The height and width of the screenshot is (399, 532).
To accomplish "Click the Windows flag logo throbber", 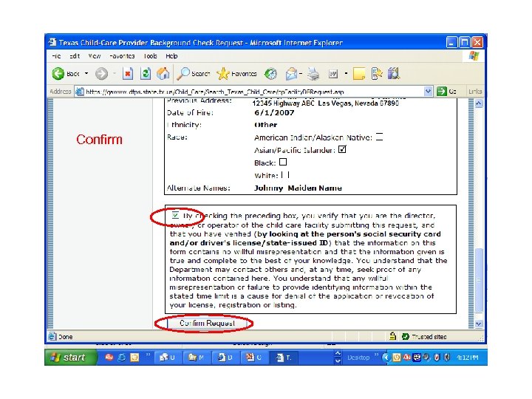I will tap(474, 56).
